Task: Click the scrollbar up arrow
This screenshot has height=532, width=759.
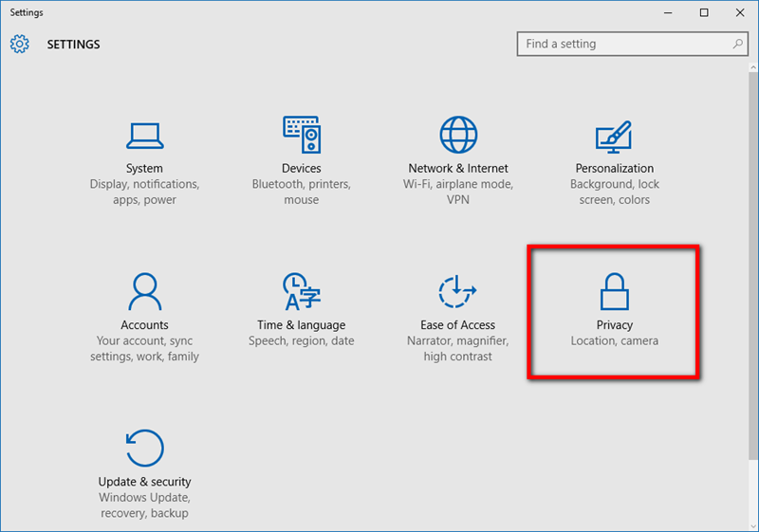Action: click(x=753, y=66)
